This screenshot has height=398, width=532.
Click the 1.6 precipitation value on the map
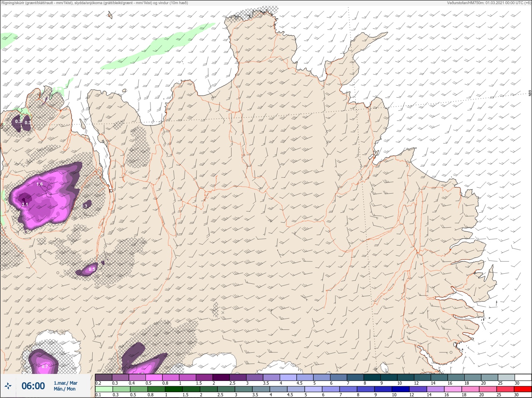(x=40, y=184)
